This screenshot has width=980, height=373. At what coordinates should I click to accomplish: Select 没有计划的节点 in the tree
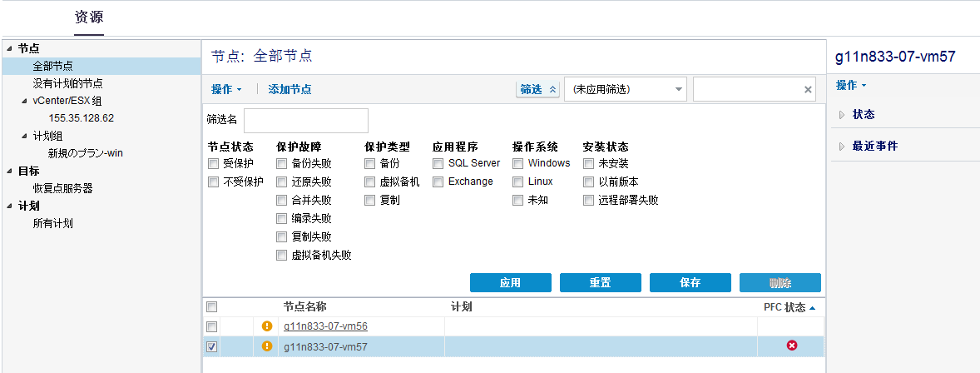tap(67, 83)
